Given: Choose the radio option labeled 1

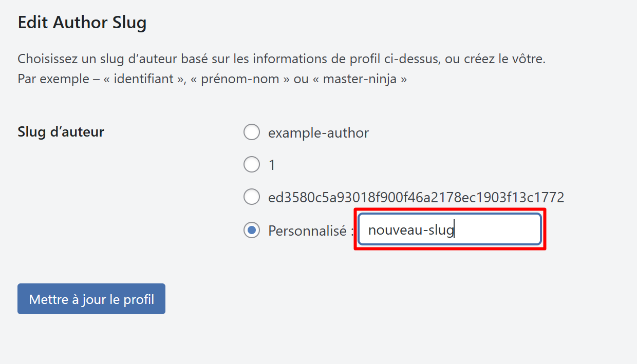Looking at the screenshot, I should click(251, 165).
